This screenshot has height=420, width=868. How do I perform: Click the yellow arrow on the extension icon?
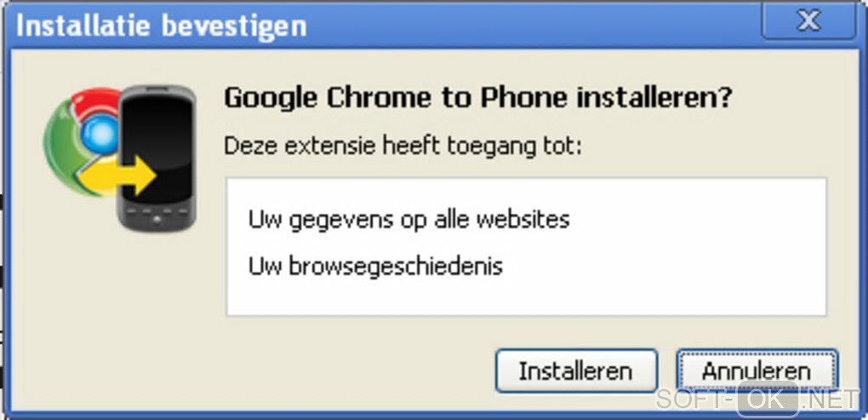pos(119,175)
